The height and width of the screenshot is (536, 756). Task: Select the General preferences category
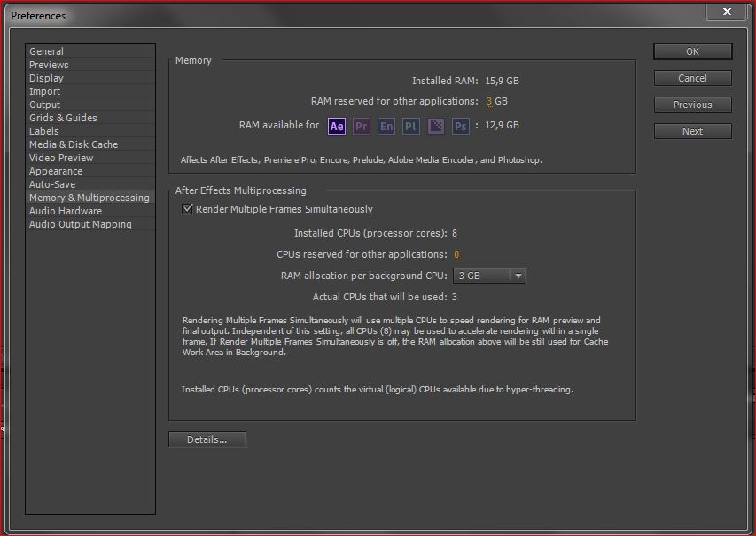(90, 51)
